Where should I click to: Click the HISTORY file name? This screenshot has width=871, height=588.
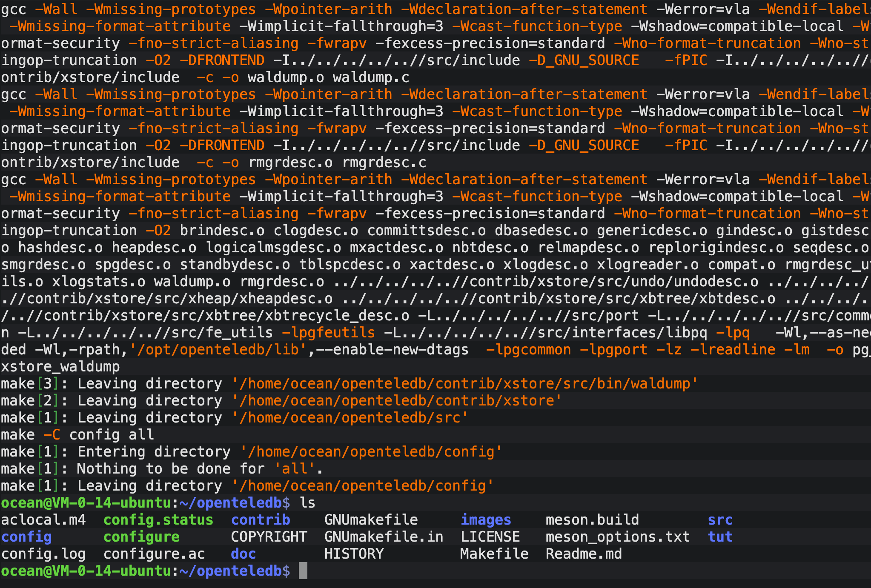pyautogui.click(x=354, y=554)
